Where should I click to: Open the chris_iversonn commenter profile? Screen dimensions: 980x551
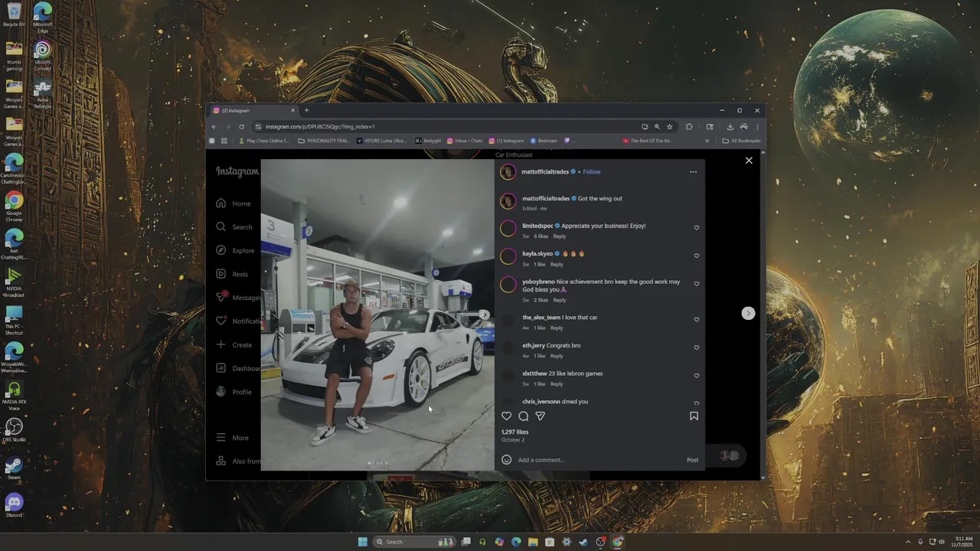[x=541, y=402]
